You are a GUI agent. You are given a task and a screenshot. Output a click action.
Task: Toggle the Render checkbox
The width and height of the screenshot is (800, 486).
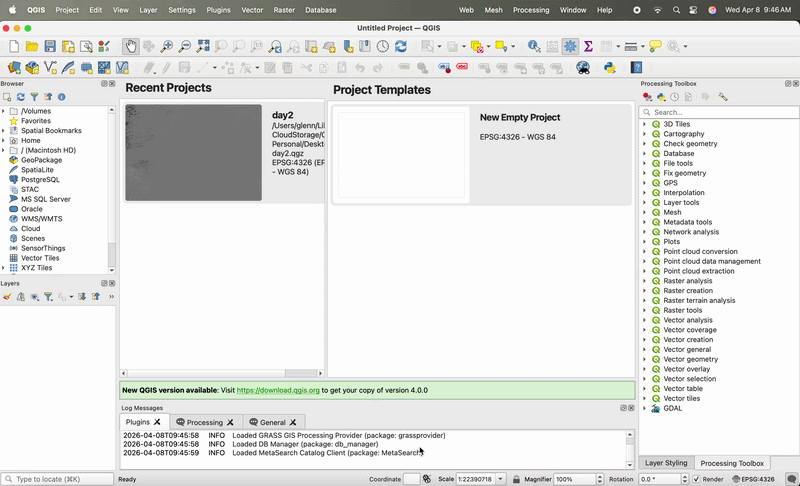tap(697, 479)
